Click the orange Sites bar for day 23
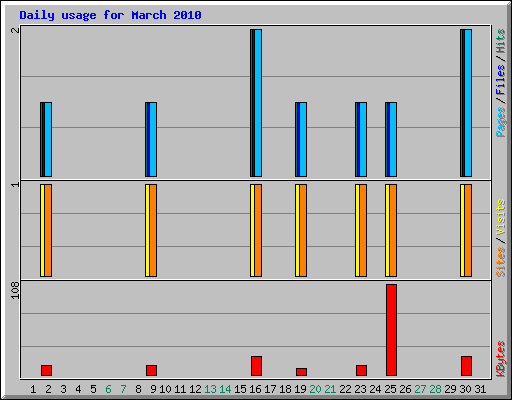Screen dimensions: 512x400 (x=363, y=230)
